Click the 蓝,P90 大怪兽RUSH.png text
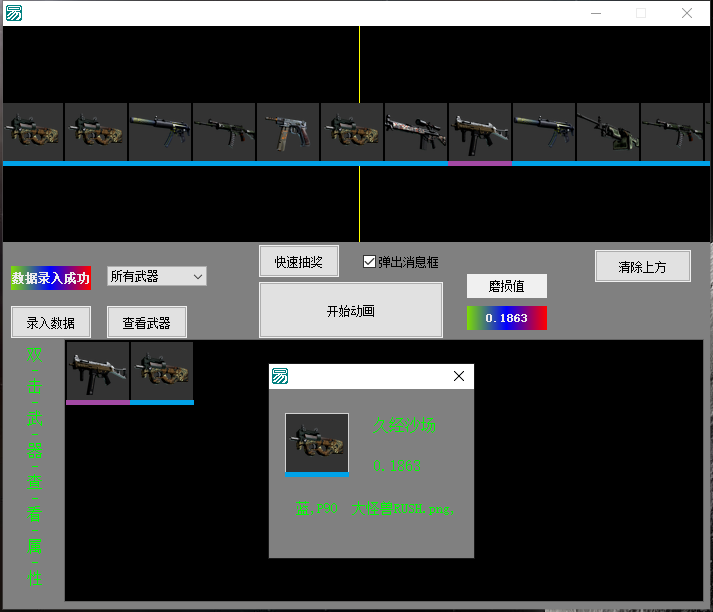The width and height of the screenshot is (713, 612). (x=375, y=508)
